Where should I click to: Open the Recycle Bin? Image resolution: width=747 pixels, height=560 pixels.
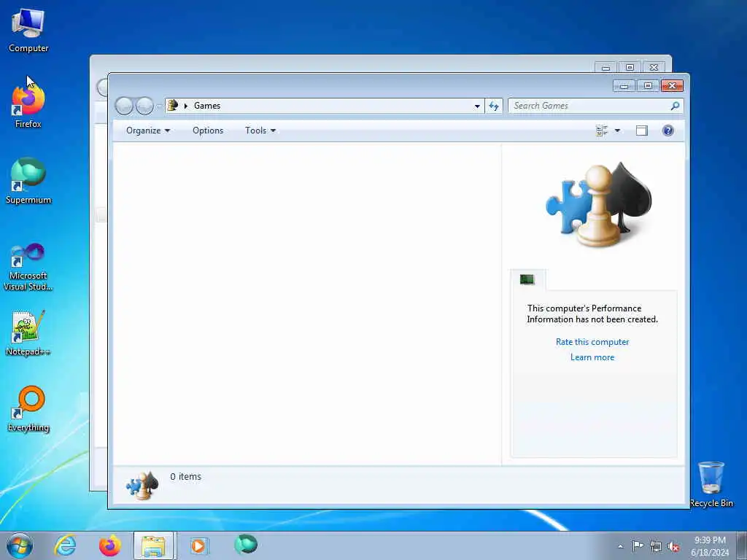711,484
